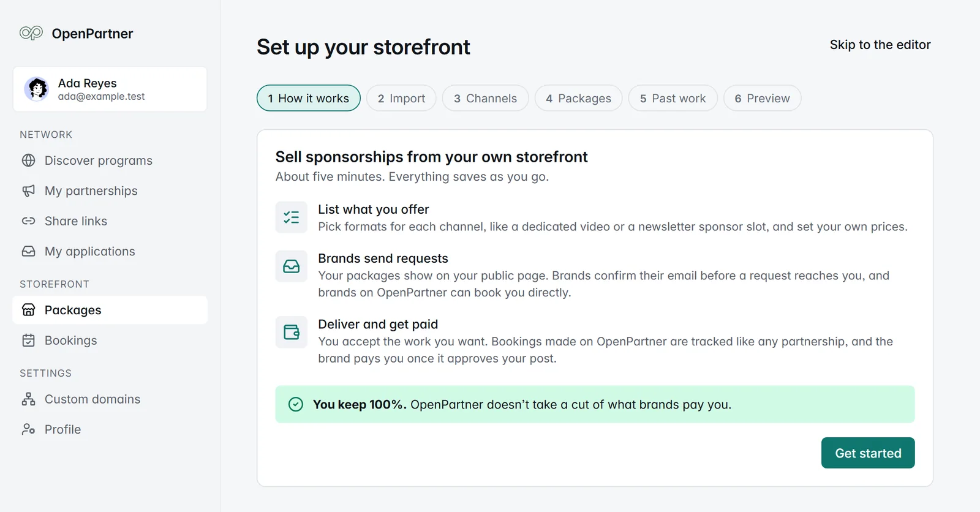The image size is (980, 512).
Task: Click the globe icon beside Discover programs
Action: click(29, 160)
